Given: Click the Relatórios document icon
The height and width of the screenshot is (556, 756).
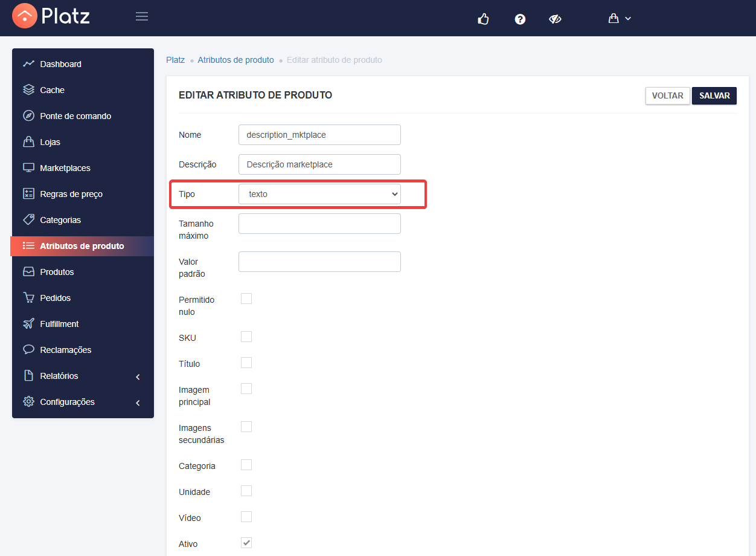Looking at the screenshot, I should pyautogui.click(x=28, y=376).
